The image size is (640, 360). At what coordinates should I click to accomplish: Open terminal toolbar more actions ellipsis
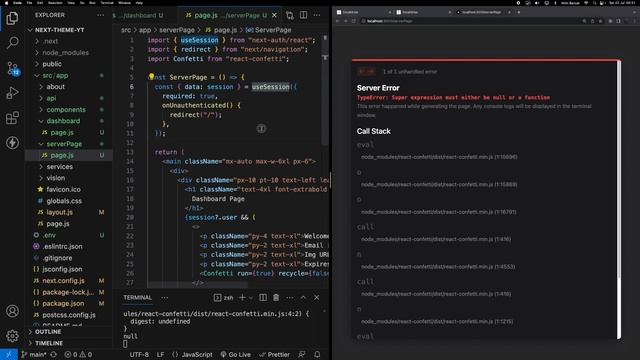pyautogui.click(x=289, y=298)
